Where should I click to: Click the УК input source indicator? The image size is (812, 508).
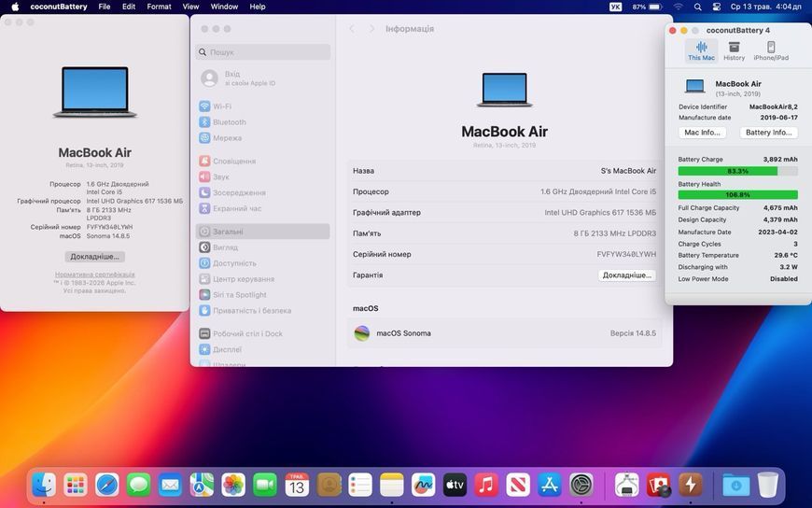pos(615,7)
